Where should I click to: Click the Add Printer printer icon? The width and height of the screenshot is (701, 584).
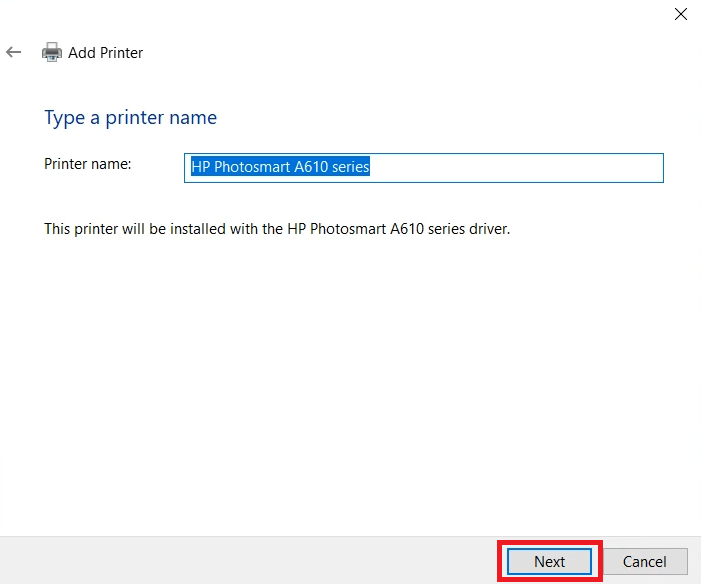tap(52, 52)
